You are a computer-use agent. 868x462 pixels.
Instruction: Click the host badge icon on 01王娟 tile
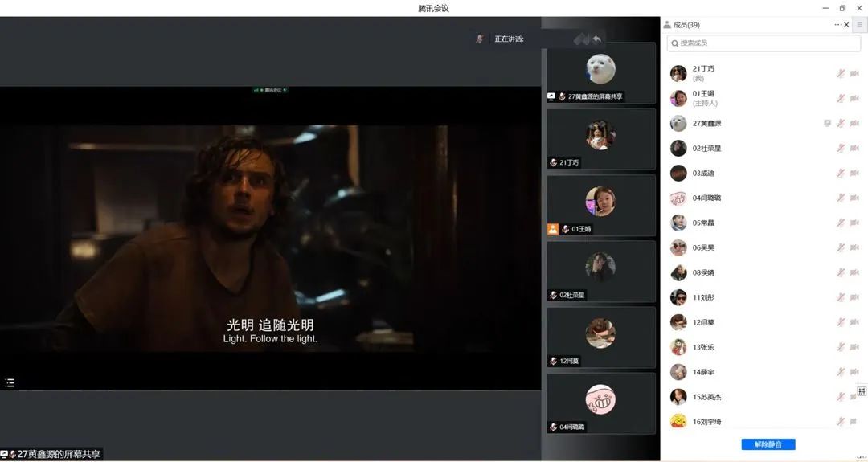[x=552, y=229]
